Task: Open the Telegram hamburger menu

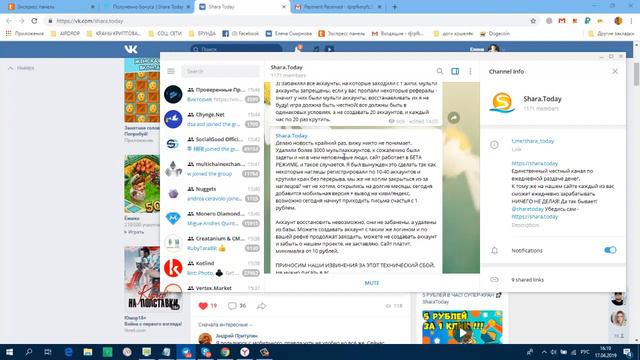Action: [171, 71]
